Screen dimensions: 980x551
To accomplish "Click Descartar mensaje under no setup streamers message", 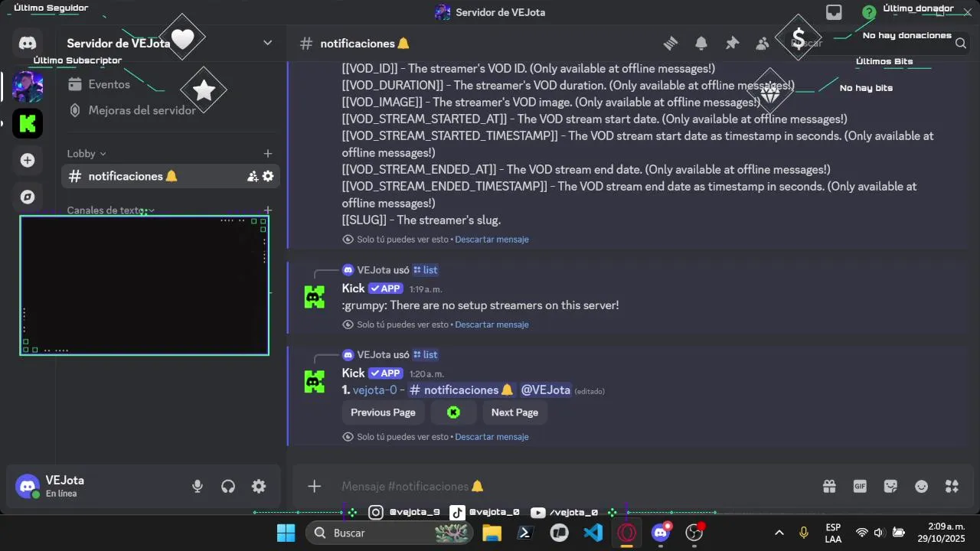I will coord(492,324).
